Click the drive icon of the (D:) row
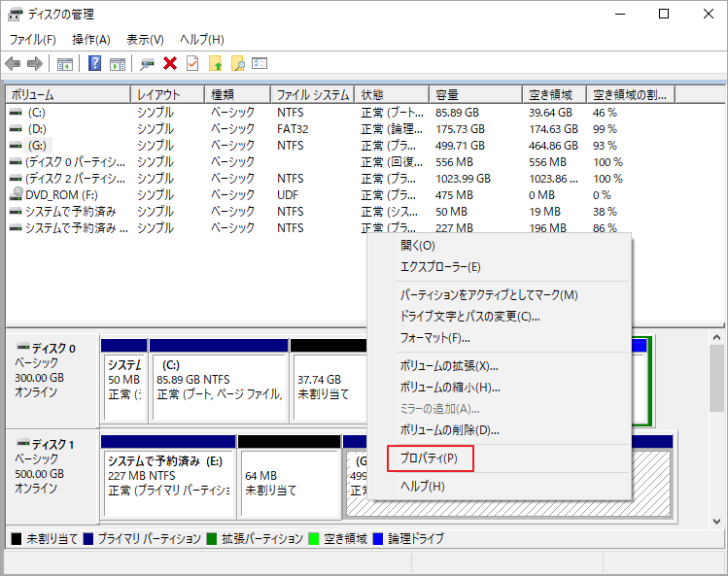Screen dimensions: 728x576 (x=16, y=129)
